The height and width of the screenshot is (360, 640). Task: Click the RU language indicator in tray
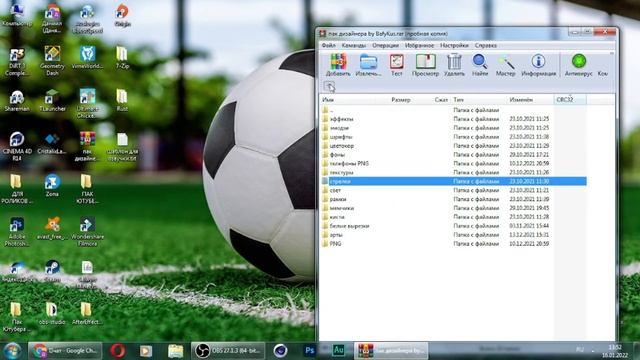pyautogui.click(x=580, y=350)
